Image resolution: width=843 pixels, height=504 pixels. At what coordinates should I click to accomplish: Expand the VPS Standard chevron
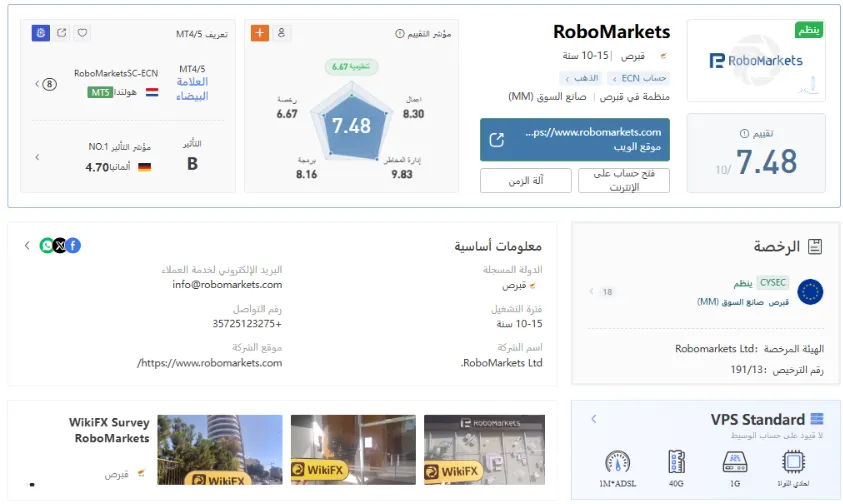pyautogui.click(x=594, y=419)
